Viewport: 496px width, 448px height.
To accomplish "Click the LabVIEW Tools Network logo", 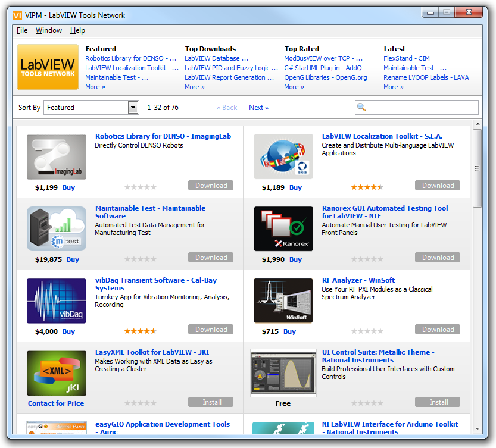I will click(48, 68).
